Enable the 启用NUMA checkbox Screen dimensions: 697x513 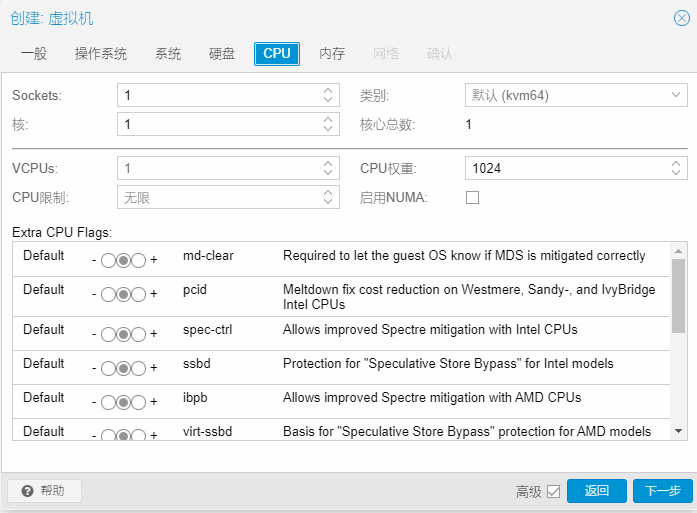click(472, 197)
